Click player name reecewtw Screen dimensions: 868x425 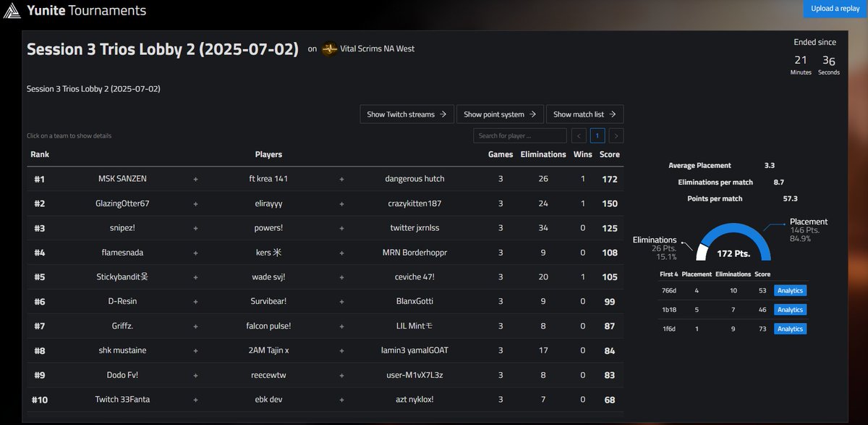[x=268, y=375]
